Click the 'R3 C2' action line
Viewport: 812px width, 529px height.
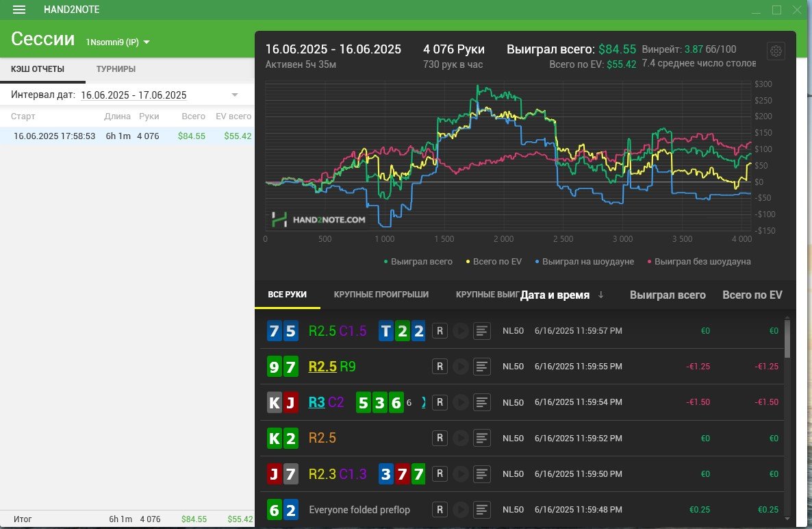(x=327, y=403)
